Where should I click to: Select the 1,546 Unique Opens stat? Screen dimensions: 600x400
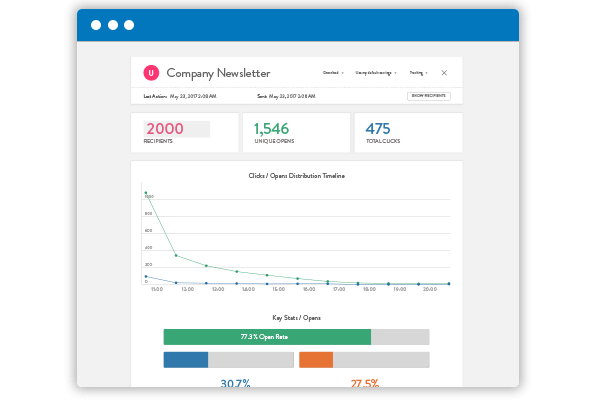click(296, 132)
